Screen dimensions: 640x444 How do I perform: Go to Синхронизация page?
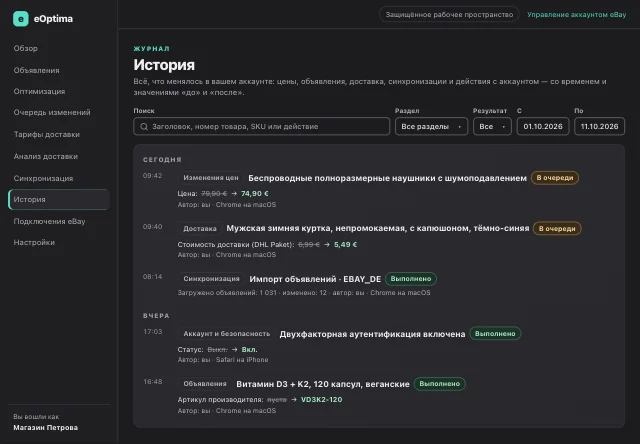[43, 178]
